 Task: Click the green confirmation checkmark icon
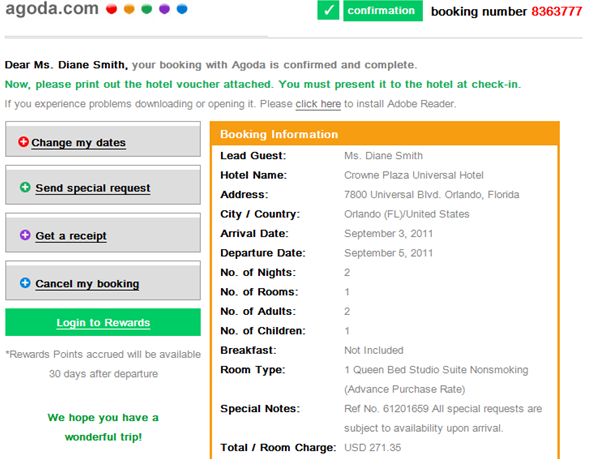(328, 10)
